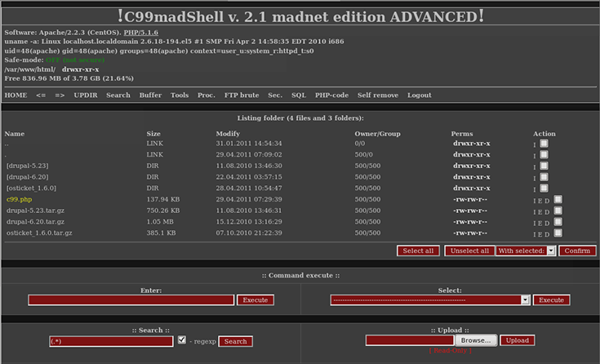Open the Proc. menu item

click(207, 95)
